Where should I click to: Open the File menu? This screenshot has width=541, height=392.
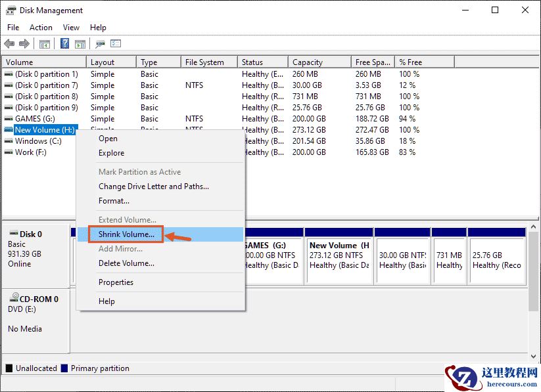tap(12, 27)
